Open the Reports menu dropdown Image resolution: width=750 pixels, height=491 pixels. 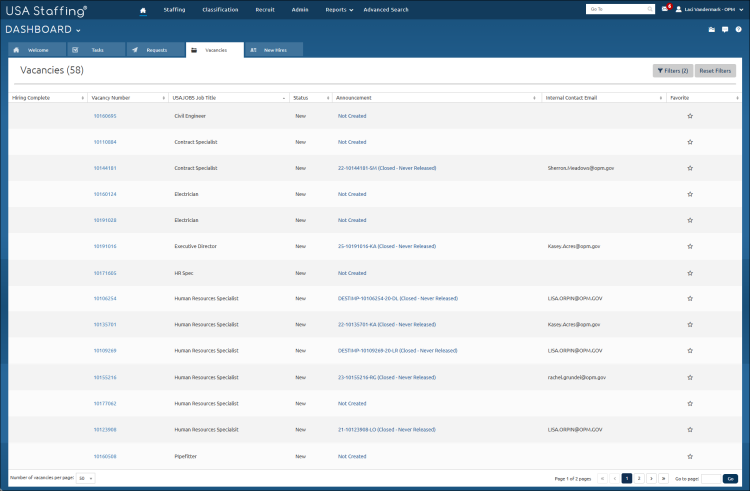point(339,10)
